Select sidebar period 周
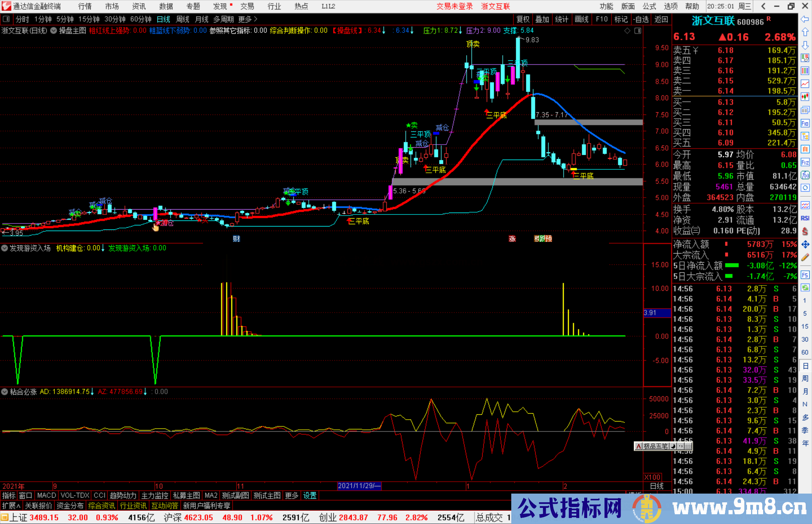 tap(805, 378)
